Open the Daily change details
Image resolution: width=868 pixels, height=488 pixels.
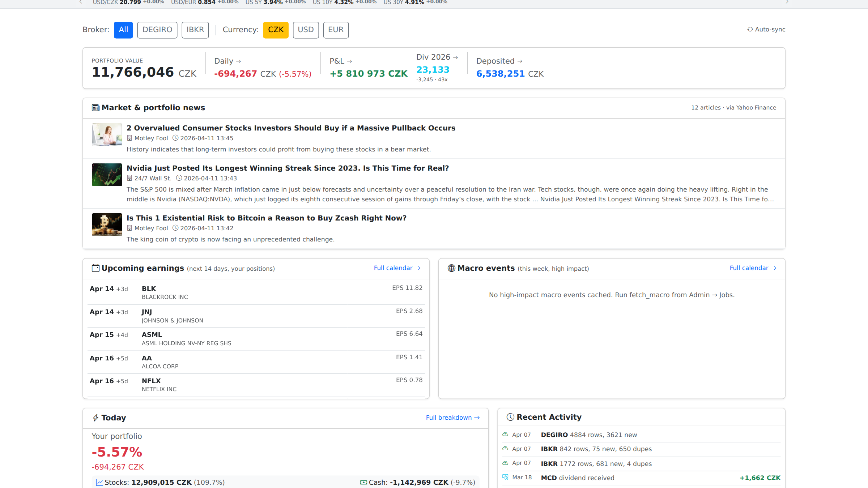click(x=227, y=61)
